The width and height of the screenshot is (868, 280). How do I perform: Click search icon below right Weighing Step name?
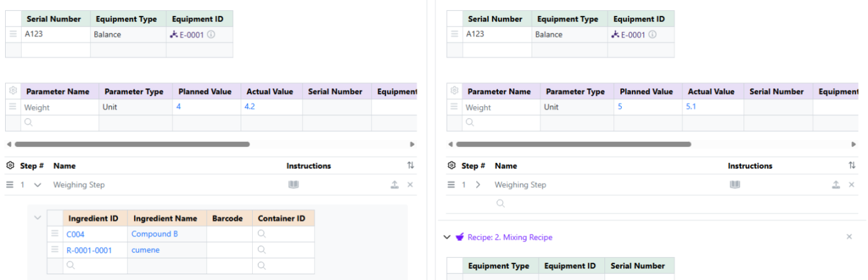click(500, 204)
